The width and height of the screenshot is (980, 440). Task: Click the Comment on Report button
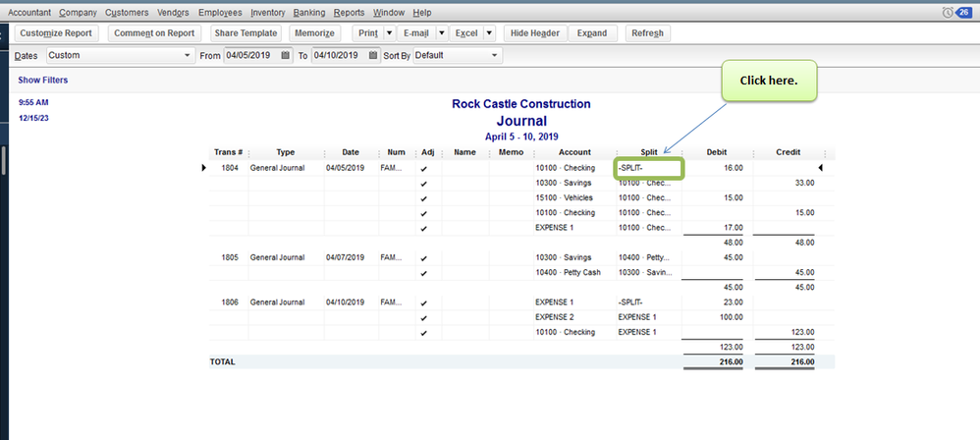(154, 33)
